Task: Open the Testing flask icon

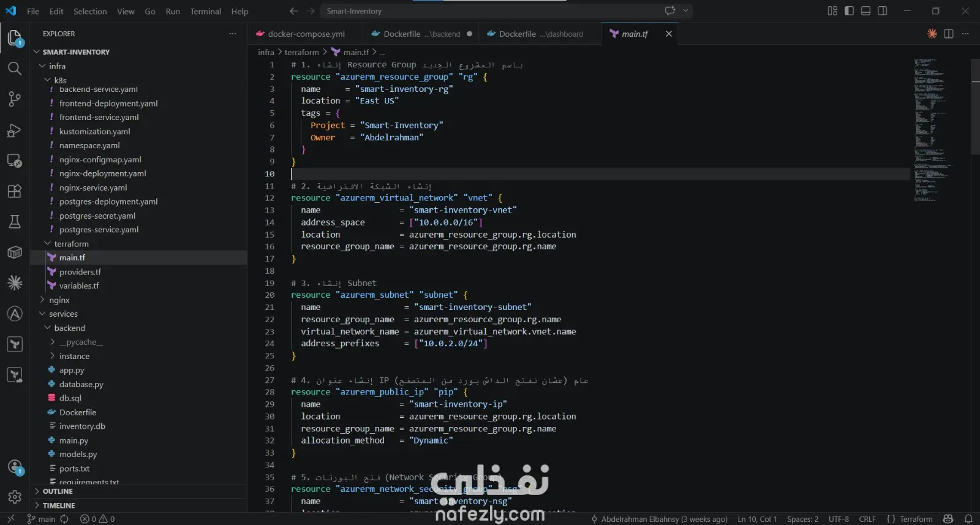Action: [x=15, y=222]
